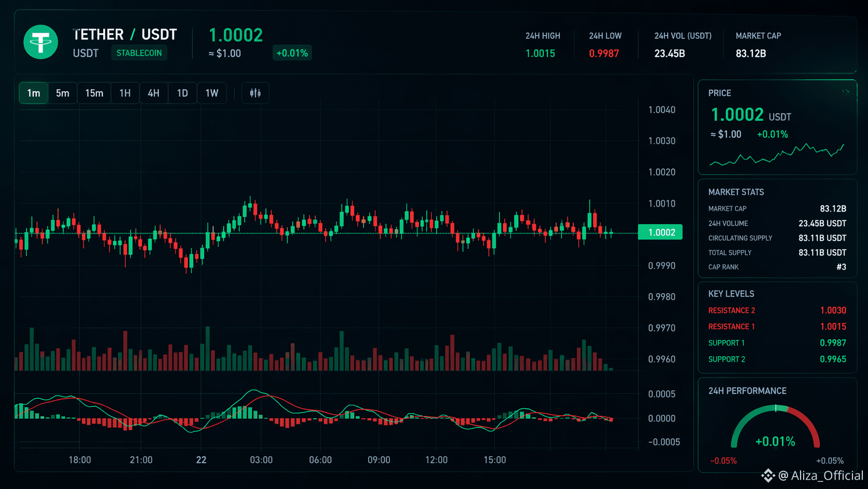Click the 1.0040 price axis label
Viewport: 868px width, 489px height.
click(662, 110)
